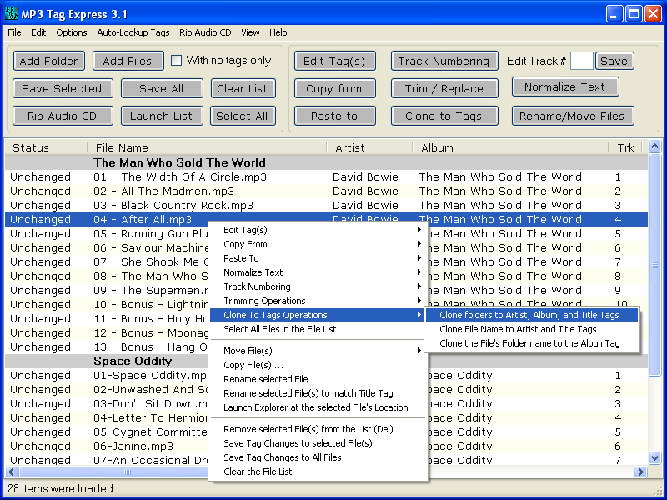Screen dimensions: 667x500
Task: Open the Auto-Lookup Tags menu
Action: pyautogui.click(x=133, y=33)
